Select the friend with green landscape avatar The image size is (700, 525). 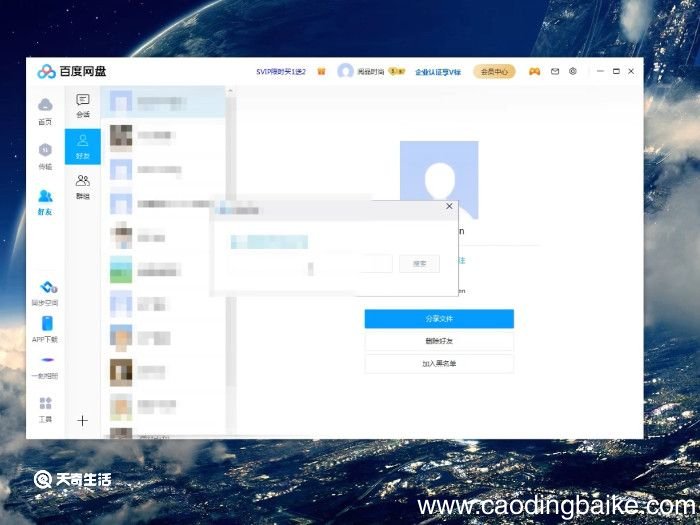point(163,270)
